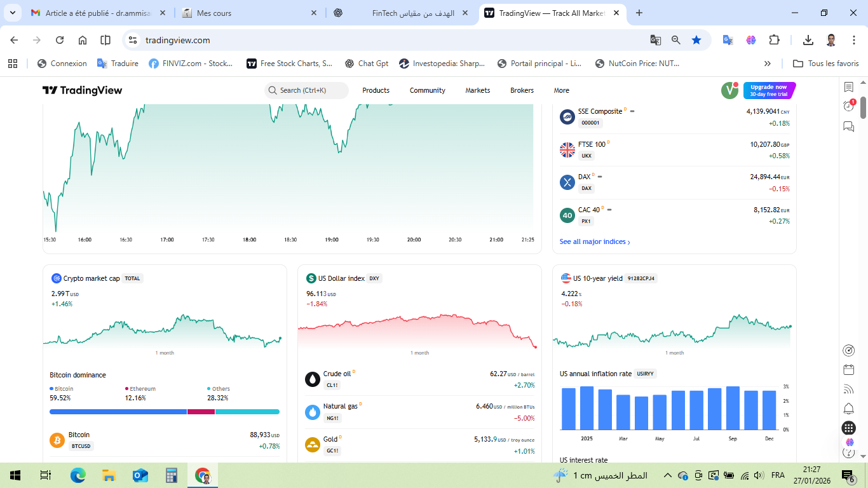The height and width of the screenshot is (488, 868).
Task: Show hidden system tray icons
Action: point(667,475)
